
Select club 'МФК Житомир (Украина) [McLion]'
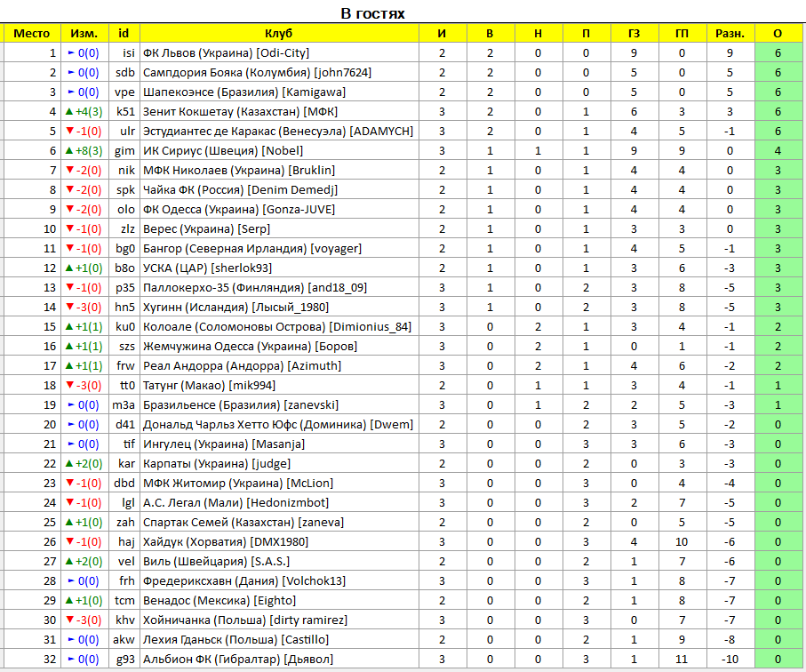point(238,483)
